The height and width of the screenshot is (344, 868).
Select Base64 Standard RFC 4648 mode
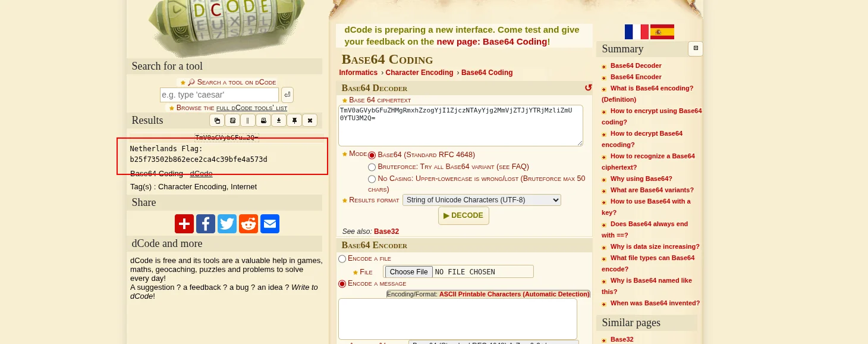[372, 155]
